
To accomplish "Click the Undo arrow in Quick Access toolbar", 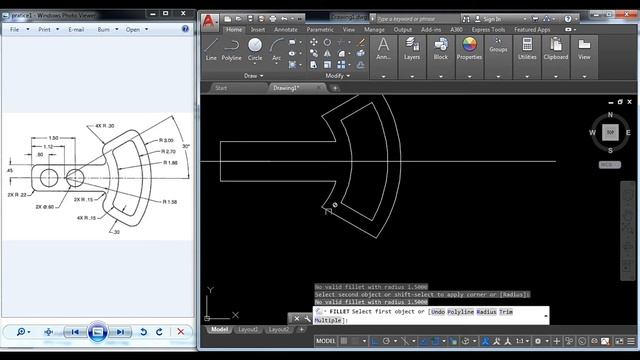I will pos(284,19).
